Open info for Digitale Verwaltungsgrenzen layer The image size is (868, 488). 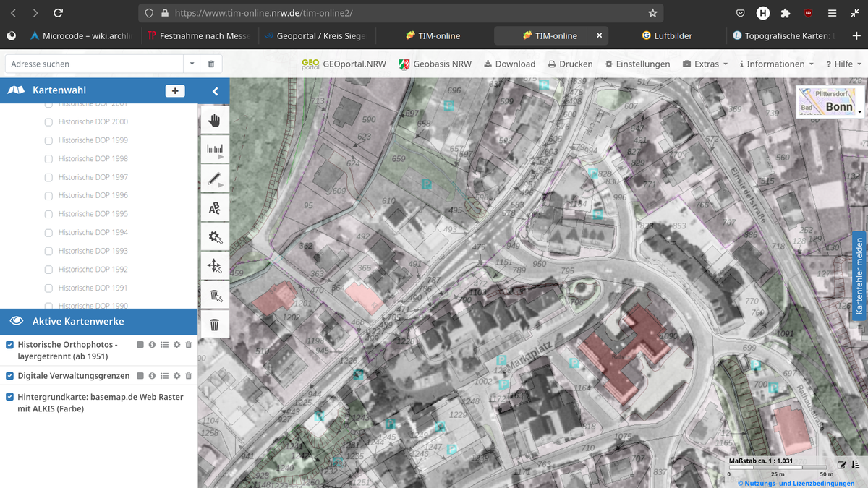pyautogui.click(x=152, y=376)
